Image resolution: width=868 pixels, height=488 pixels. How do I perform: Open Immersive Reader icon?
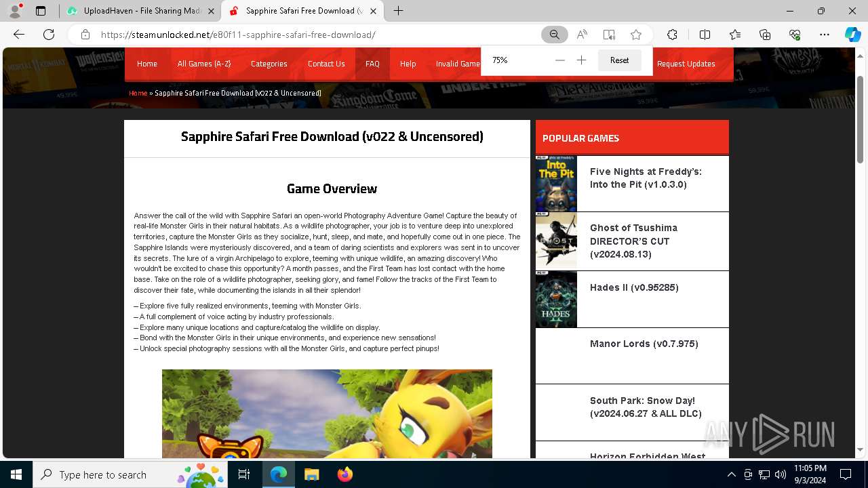tap(609, 35)
